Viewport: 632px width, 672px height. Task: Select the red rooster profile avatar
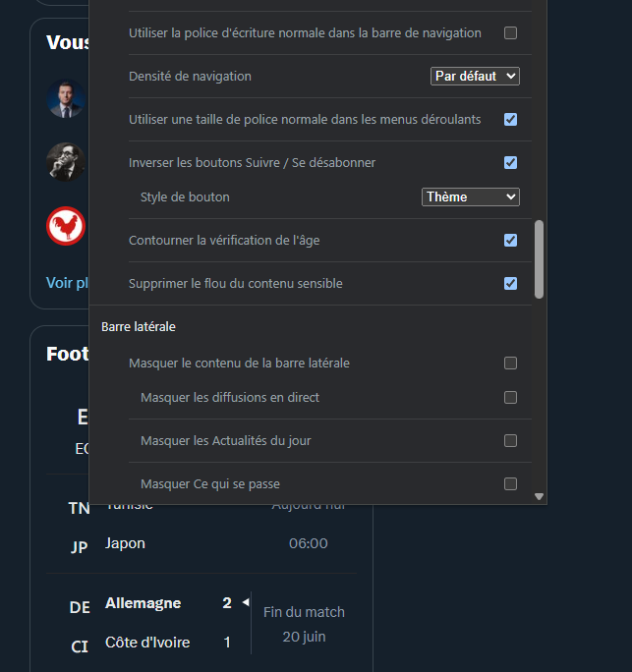coord(66,226)
